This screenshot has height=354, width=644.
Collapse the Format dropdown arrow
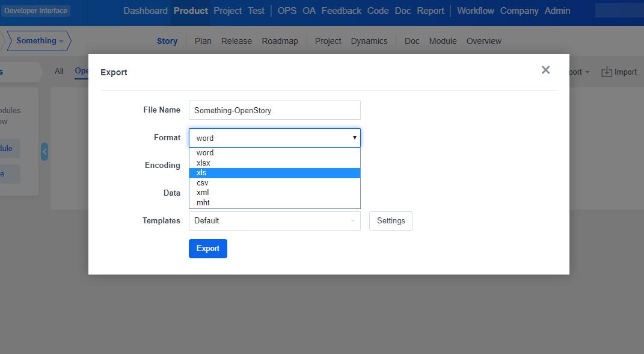pyautogui.click(x=355, y=138)
